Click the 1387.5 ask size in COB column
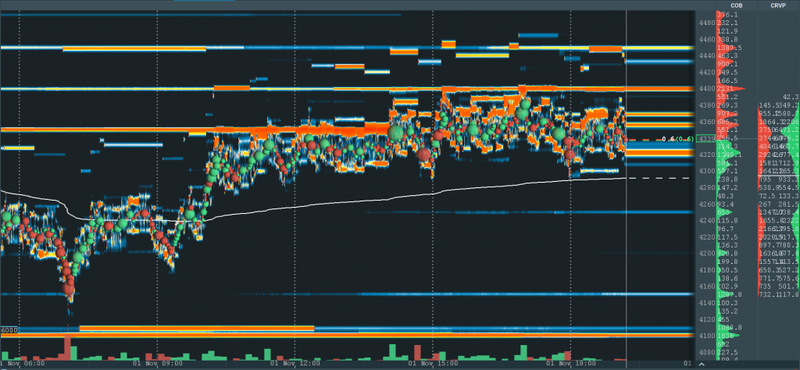Image resolution: width=800 pixels, height=370 pixels. click(x=729, y=47)
